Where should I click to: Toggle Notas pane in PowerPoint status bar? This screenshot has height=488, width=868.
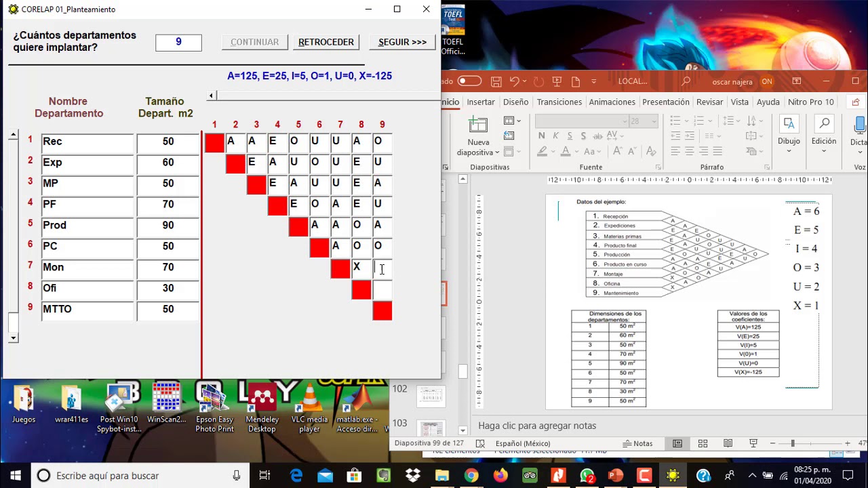[638, 443]
